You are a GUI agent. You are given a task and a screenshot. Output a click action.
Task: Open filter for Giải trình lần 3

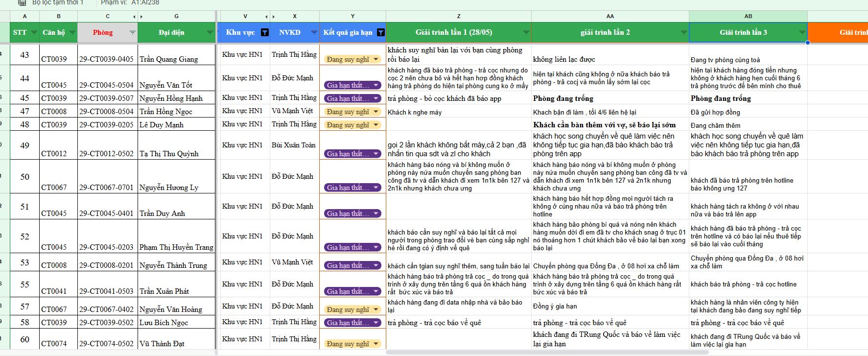(802, 33)
